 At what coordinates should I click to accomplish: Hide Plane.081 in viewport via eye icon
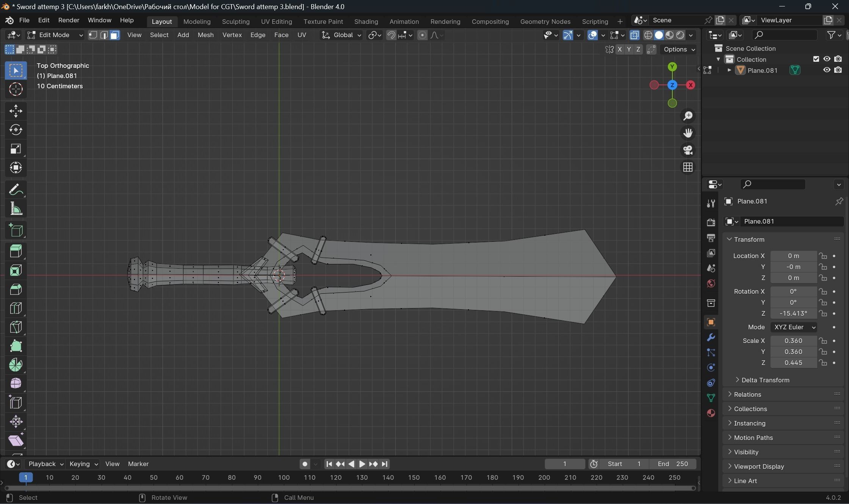pyautogui.click(x=827, y=70)
